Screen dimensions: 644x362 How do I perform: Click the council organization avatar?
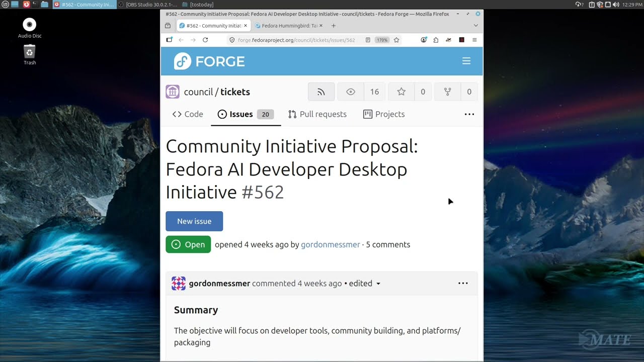pyautogui.click(x=173, y=92)
